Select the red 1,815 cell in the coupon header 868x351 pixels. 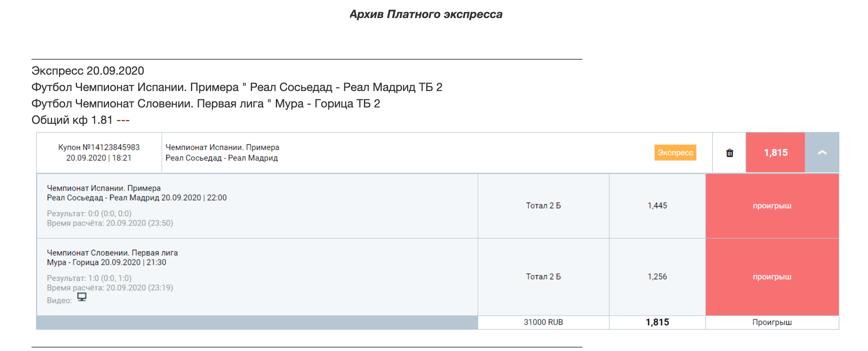click(x=775, y=153)
